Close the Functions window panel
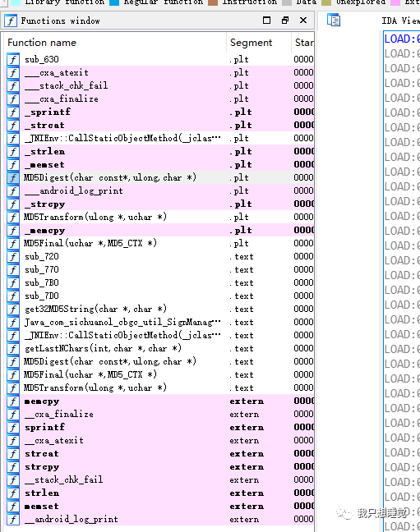The image size is (420, 532). [303, 21]
